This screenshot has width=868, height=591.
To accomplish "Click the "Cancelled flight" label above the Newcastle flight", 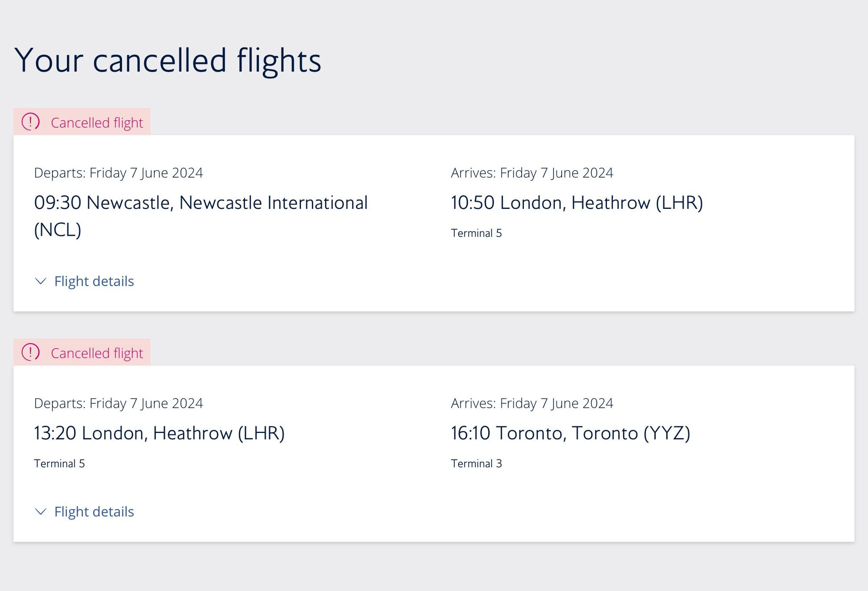I will [97, 123].
